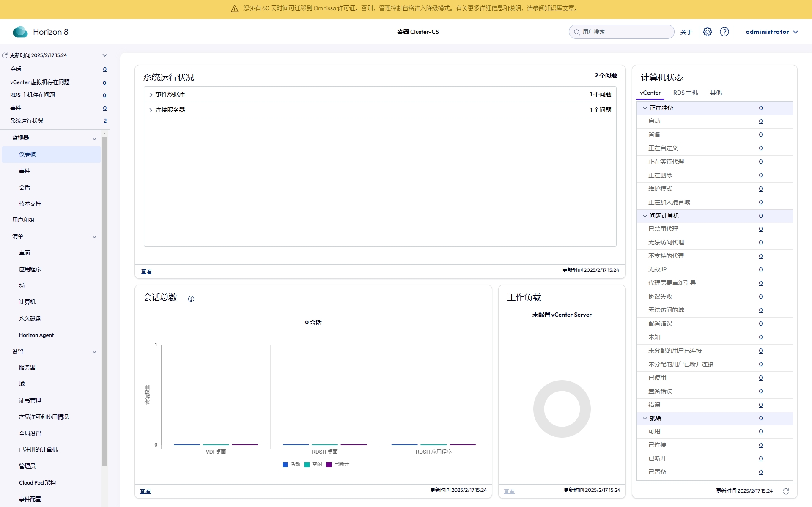
Task: Click the settings gear icon in header
Action: (707, 32)
